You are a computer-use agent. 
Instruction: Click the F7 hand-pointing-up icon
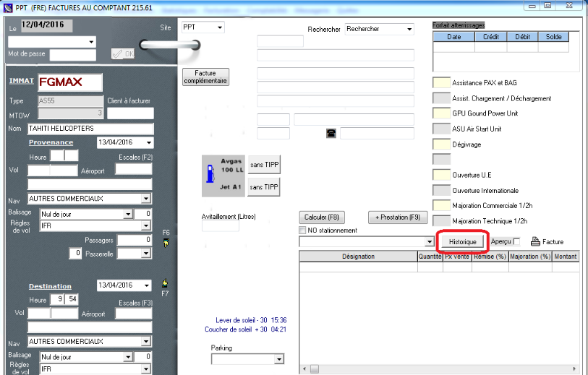coord(166,283)
